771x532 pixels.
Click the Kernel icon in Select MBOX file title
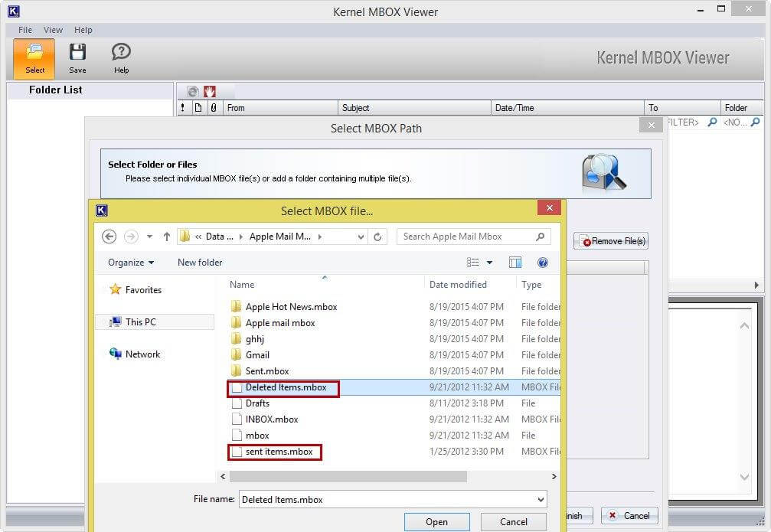pyautogui.click(x=101, y=211)
